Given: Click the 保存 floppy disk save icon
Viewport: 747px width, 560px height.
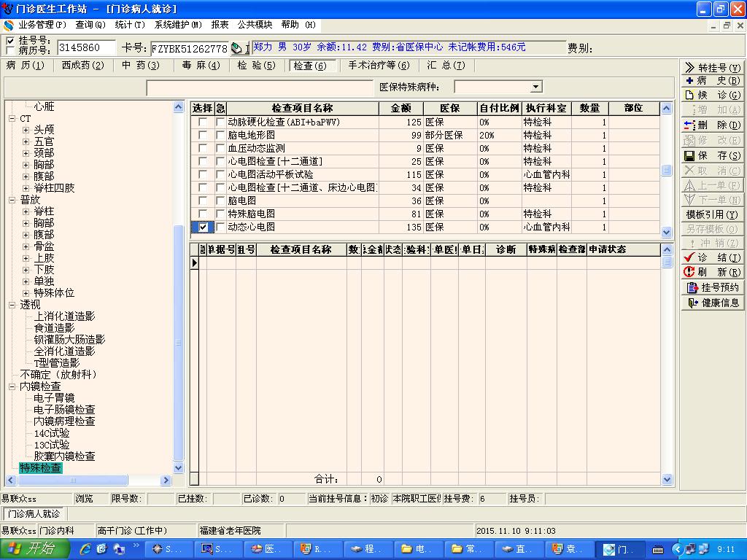Looking at the screenshot, I should click(x=689, y=156).
